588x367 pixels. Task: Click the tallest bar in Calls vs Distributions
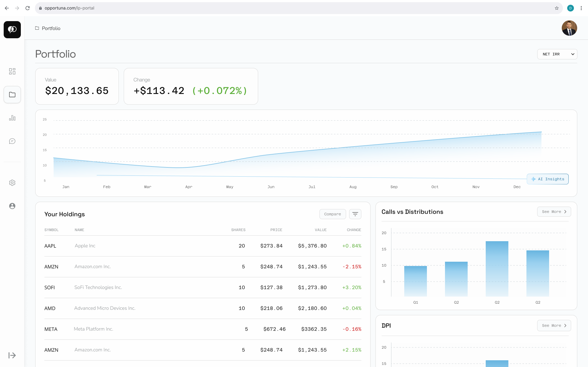pyautogui.click(x=497, y=269)
